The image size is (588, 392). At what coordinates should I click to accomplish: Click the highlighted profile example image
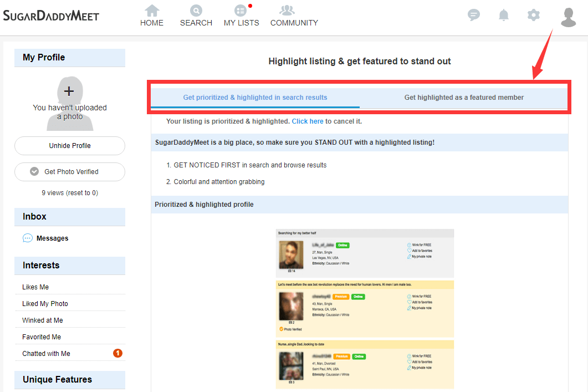click(x=365, y=309)
